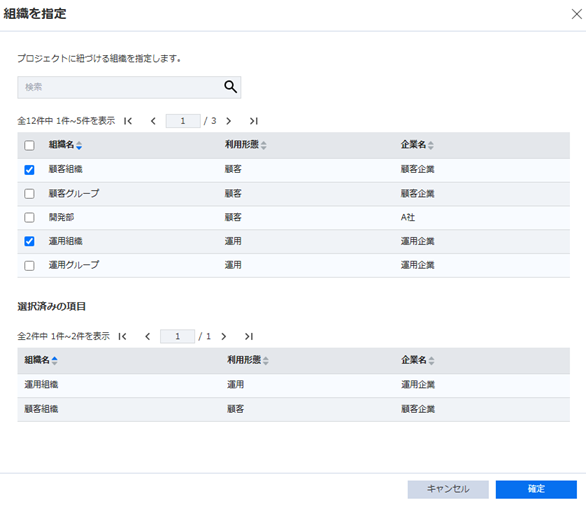
Task: Go to previous page in organization list
Action: (x=153, y=121)
